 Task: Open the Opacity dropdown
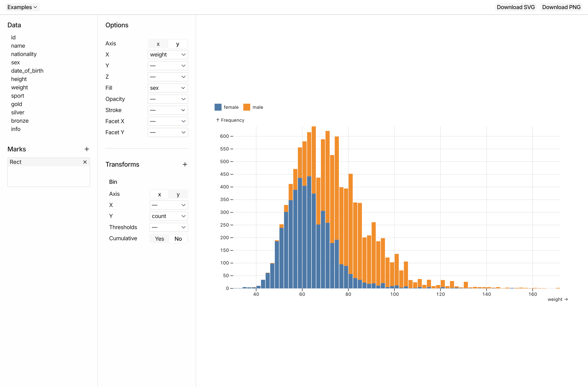click(168, 99)
